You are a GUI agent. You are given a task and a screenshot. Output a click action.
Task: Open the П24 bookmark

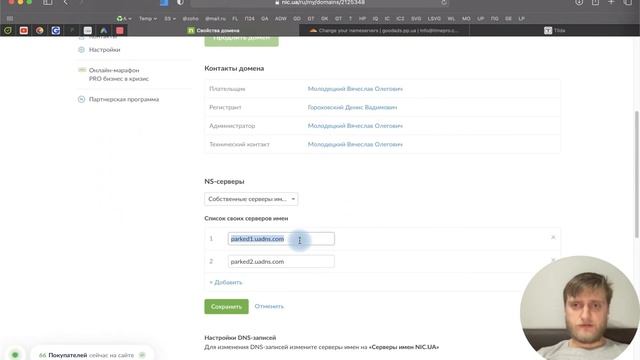click(x=249, y=18)
